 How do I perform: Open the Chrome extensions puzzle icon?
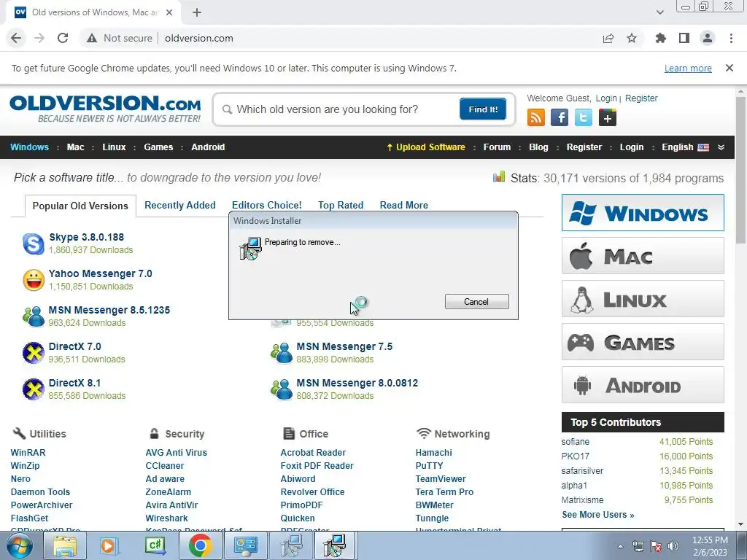(x=661, y=38)
